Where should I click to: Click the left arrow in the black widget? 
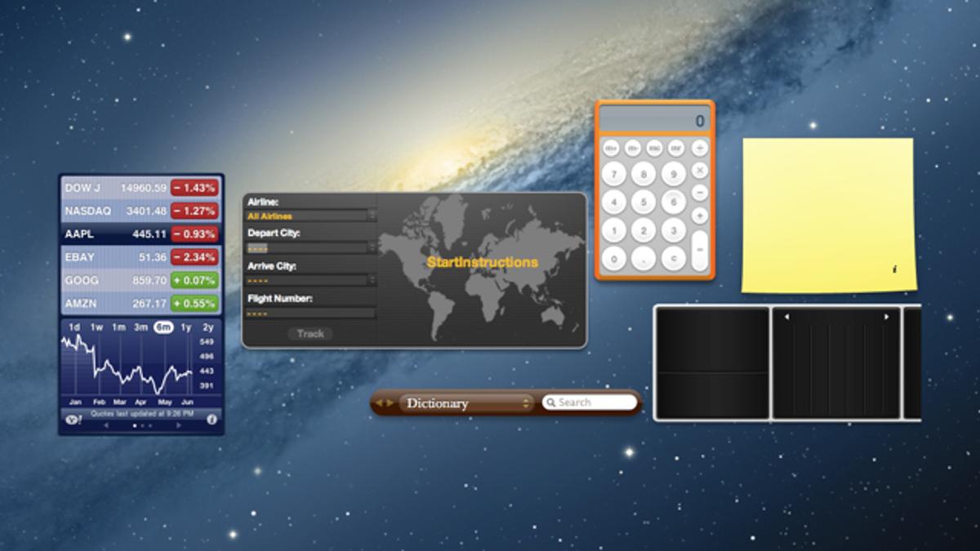786,317
